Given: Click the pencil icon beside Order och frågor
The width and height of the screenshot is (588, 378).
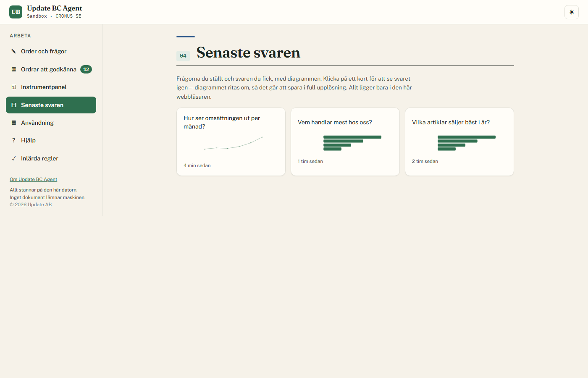Looking at the screenshot, I should (14, 51).
